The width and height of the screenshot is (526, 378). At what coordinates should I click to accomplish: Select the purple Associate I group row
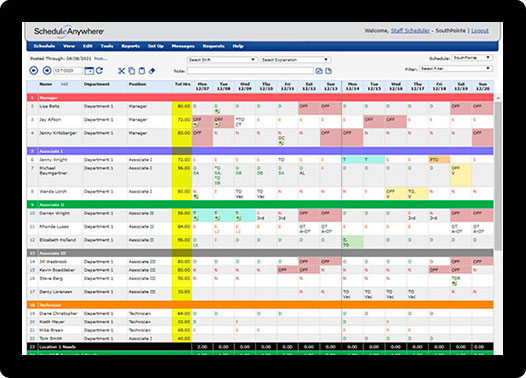coord(260,151)
